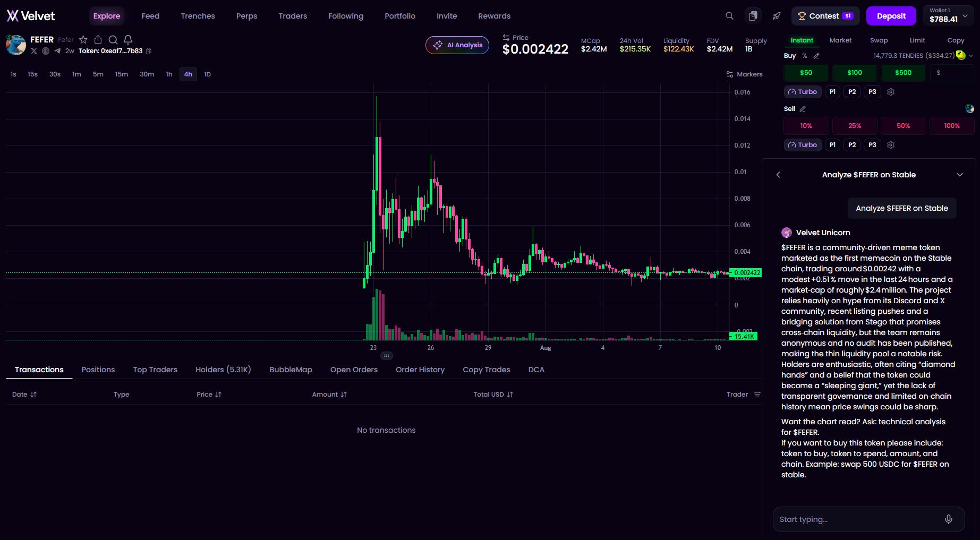Launch AI Analysis for this token
The height and width of the screenshot is (540, 980).
[457, 45]
